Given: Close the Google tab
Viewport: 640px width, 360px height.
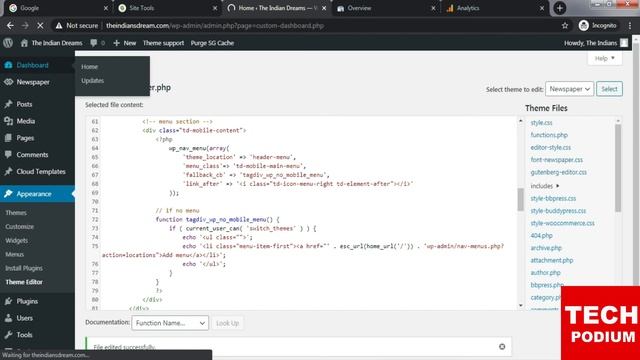Looking at the screenshot, I should point(106,8).
